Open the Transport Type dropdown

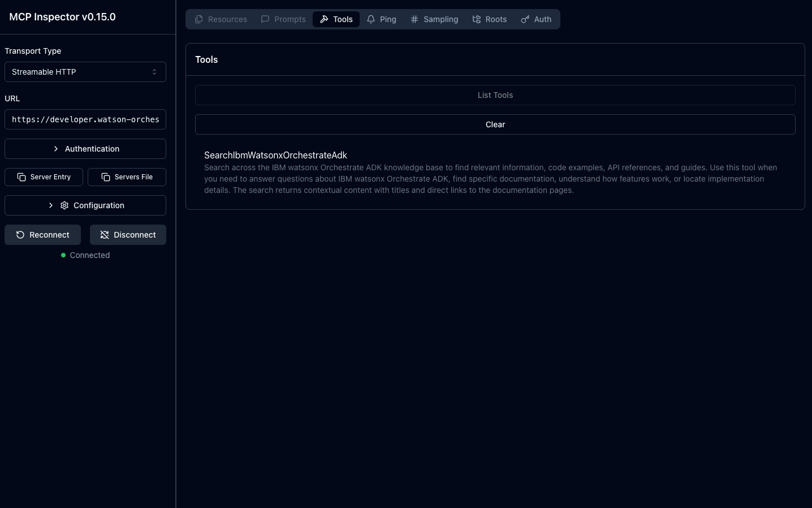click(85, 72)
